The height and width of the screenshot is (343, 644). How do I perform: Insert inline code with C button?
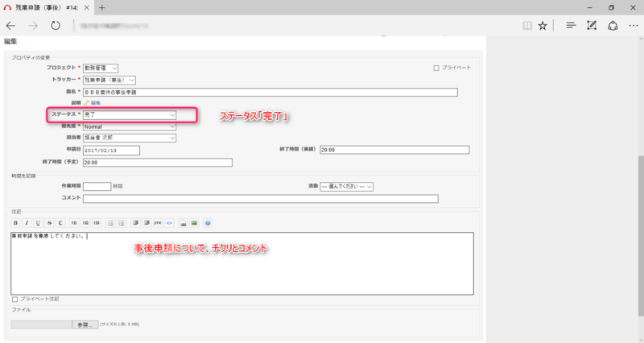60,223
